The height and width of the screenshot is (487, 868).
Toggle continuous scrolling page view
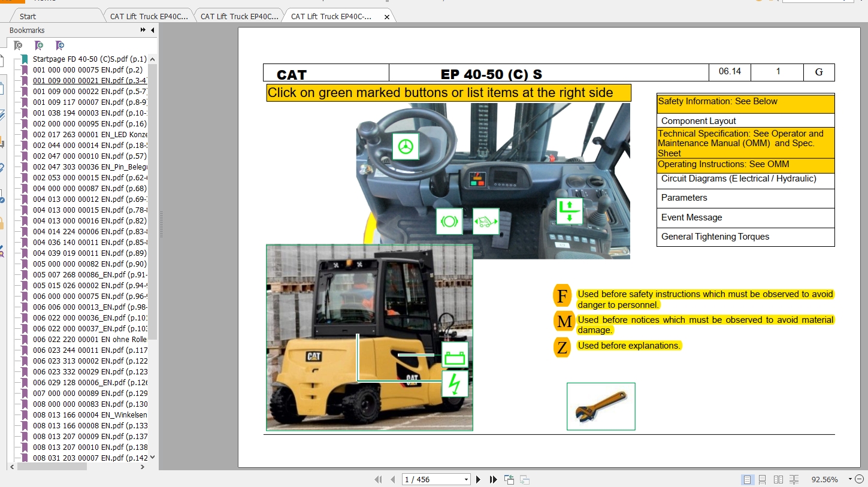(x=761, y=479)
